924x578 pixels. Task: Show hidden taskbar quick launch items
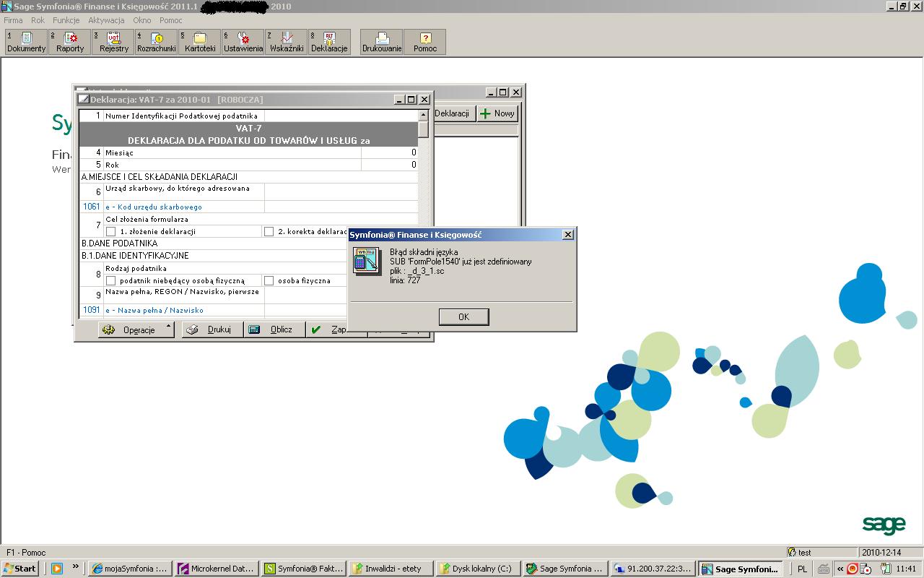75,567
